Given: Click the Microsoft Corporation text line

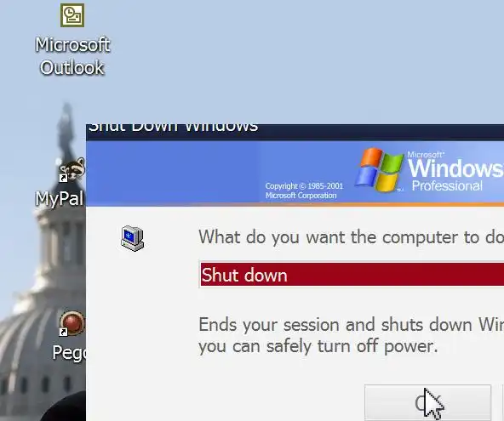Looking at the screenshot, I should [x=301, y=196].
